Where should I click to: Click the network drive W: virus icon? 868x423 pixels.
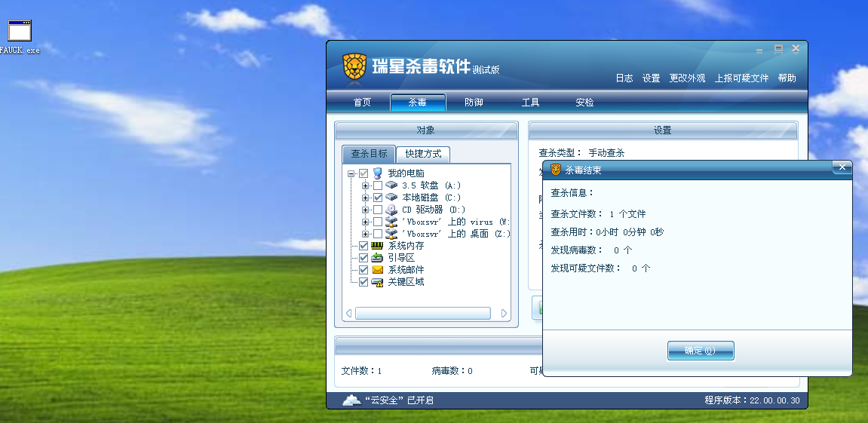[x=391, y=222]
